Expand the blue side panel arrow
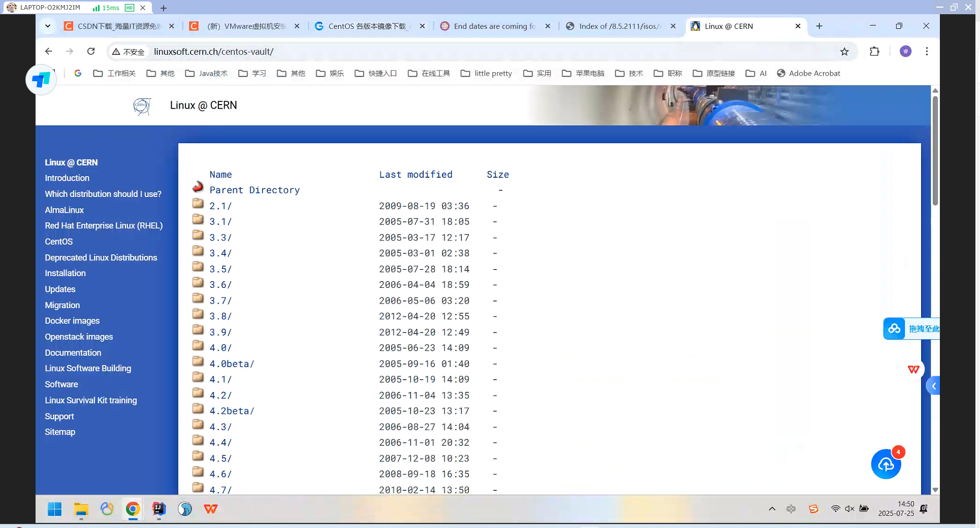 pos(933,386)
